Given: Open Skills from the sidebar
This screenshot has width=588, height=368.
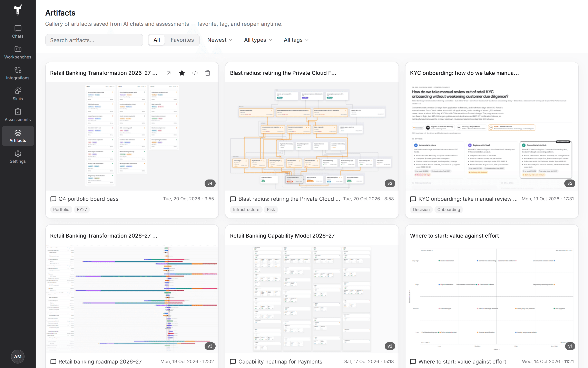Looking at the screenshot, I should tap(18, 94).
